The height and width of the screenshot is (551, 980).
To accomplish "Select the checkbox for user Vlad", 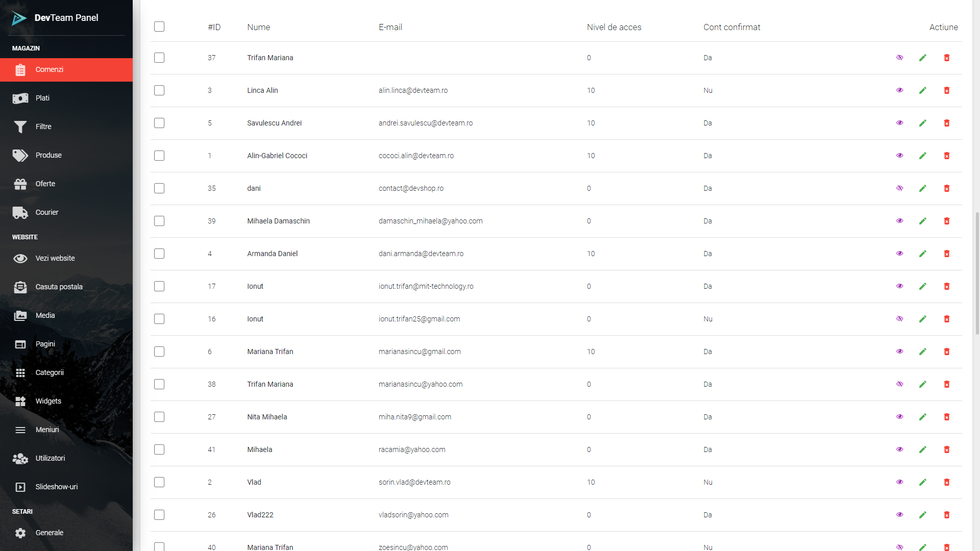I will pos(159,482).
